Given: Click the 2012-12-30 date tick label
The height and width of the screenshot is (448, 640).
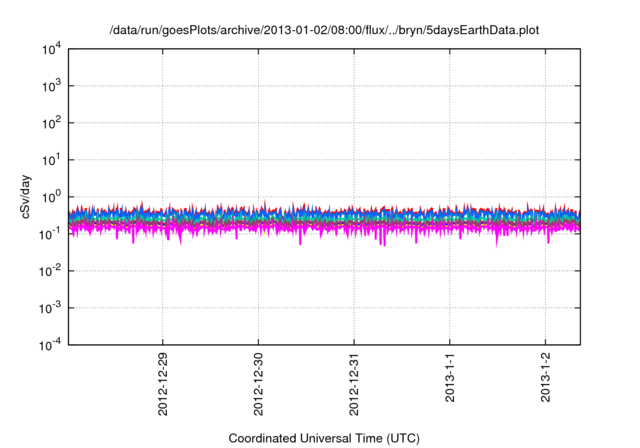Looking at the screenshot, I should [x=258, y=384].
